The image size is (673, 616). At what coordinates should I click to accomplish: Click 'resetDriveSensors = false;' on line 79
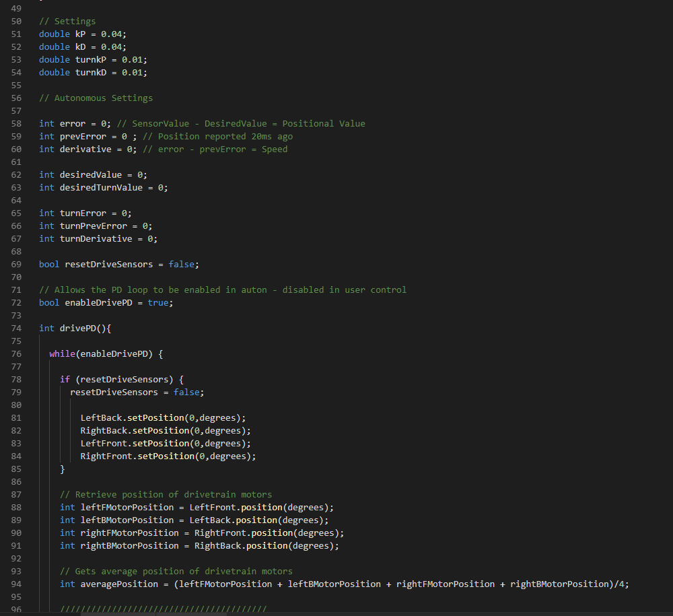click(137, 392)
